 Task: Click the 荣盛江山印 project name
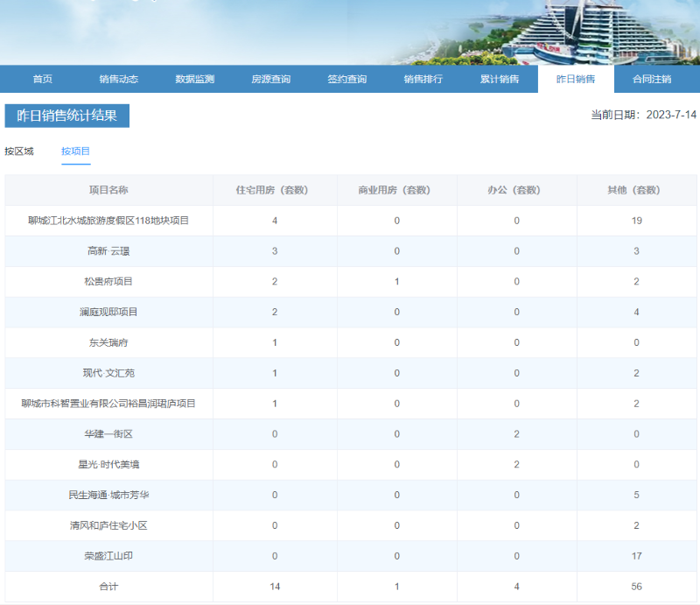pyautogui.click(x=108, y=556)
